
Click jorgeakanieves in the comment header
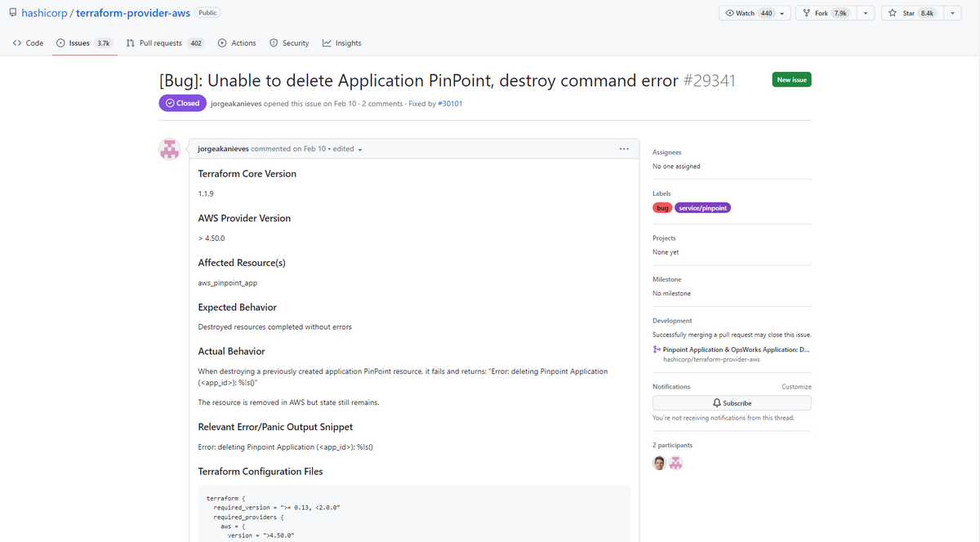(224, 149)
